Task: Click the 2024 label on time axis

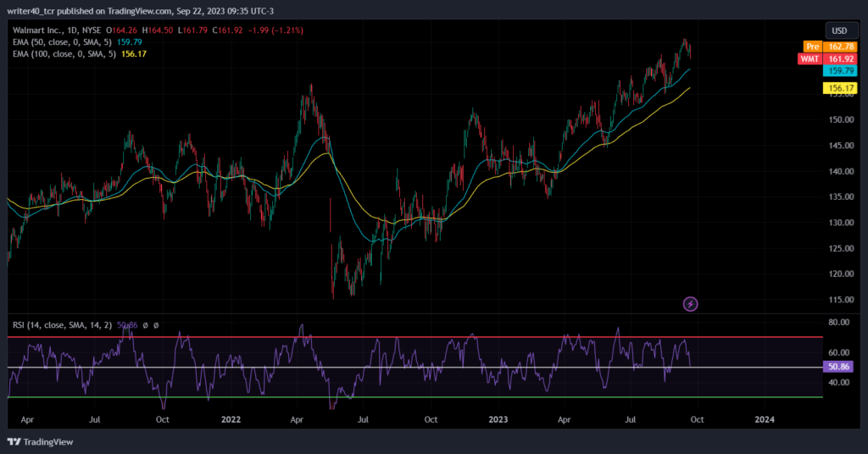Action: coord(765,419)
